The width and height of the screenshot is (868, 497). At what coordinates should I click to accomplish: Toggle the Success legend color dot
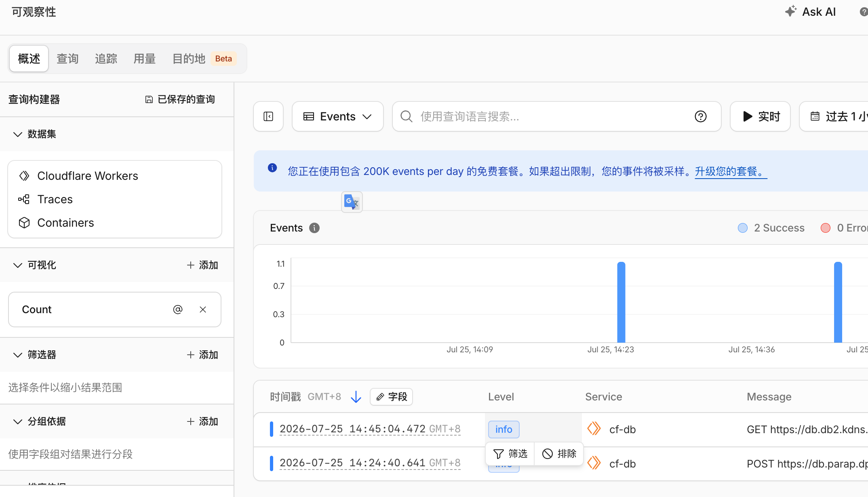742,228
